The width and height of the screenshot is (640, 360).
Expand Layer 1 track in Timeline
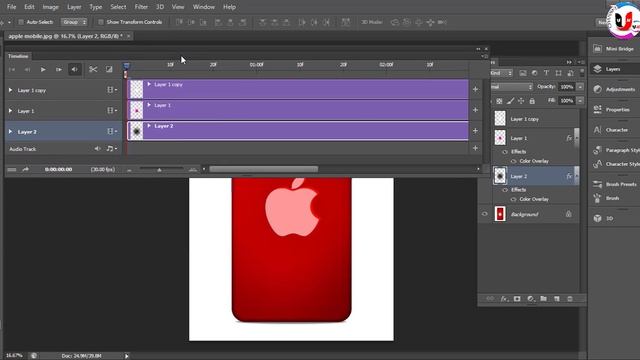[x=11, y=111]
